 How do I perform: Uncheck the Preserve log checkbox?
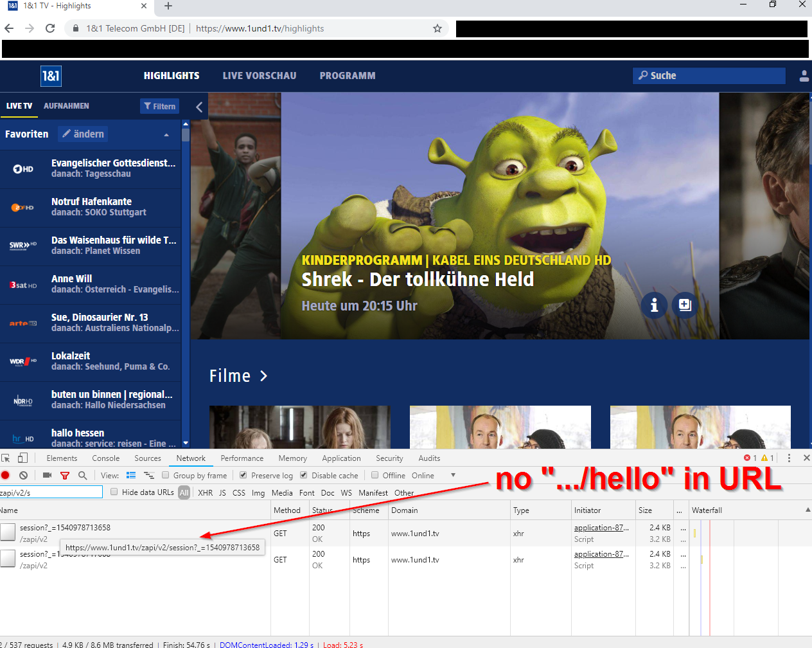click(243, 475)
